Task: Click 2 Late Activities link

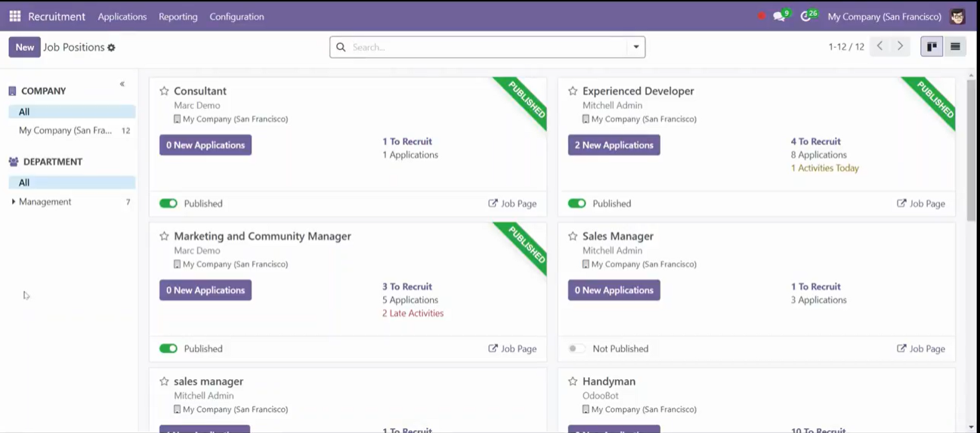Action: (413, 313)
